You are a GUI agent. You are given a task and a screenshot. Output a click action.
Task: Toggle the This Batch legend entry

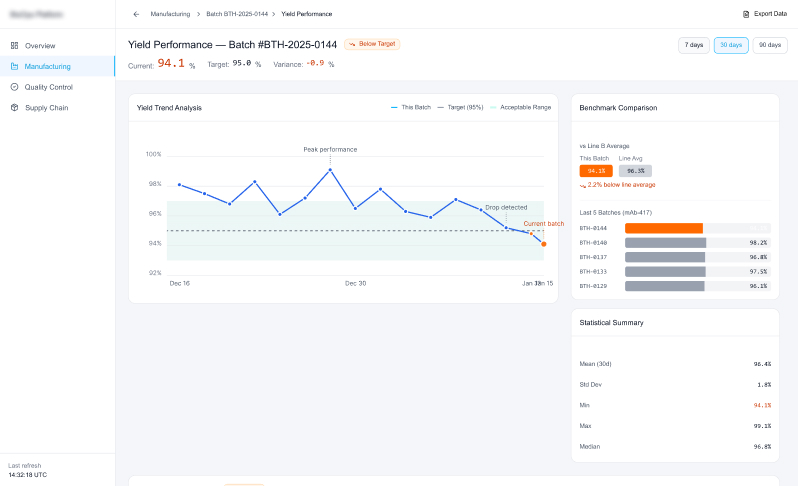411,107
